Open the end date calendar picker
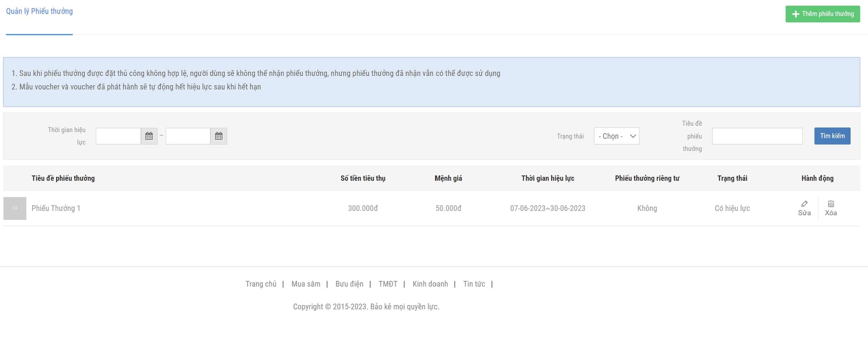The image size is (868, 353). [x=219, y=136]
